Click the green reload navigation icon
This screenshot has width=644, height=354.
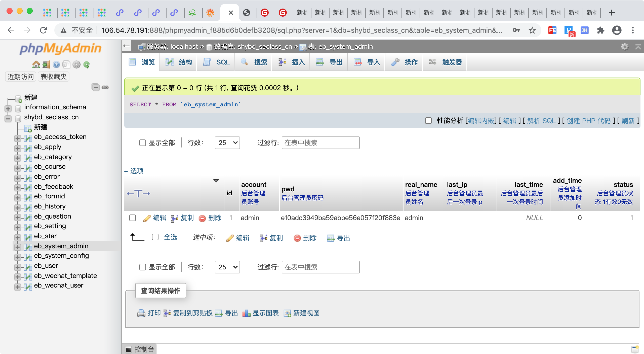(x=87, y=65)
